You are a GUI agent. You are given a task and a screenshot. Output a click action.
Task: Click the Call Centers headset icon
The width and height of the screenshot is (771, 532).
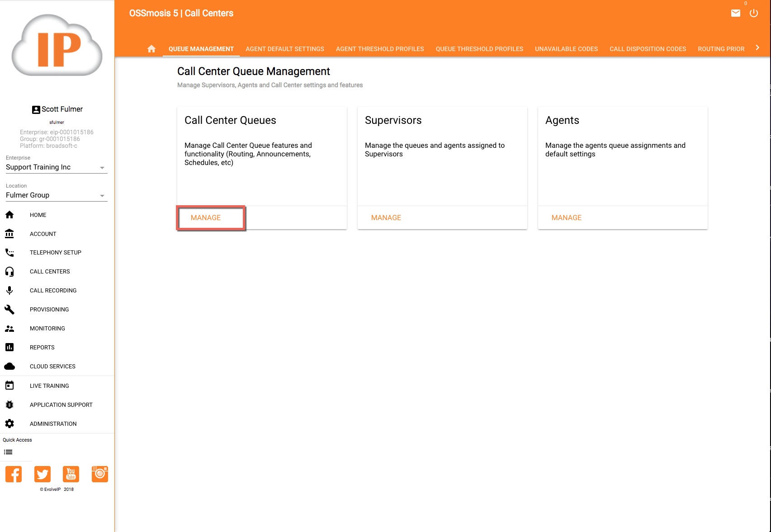[x=9, y=272]
